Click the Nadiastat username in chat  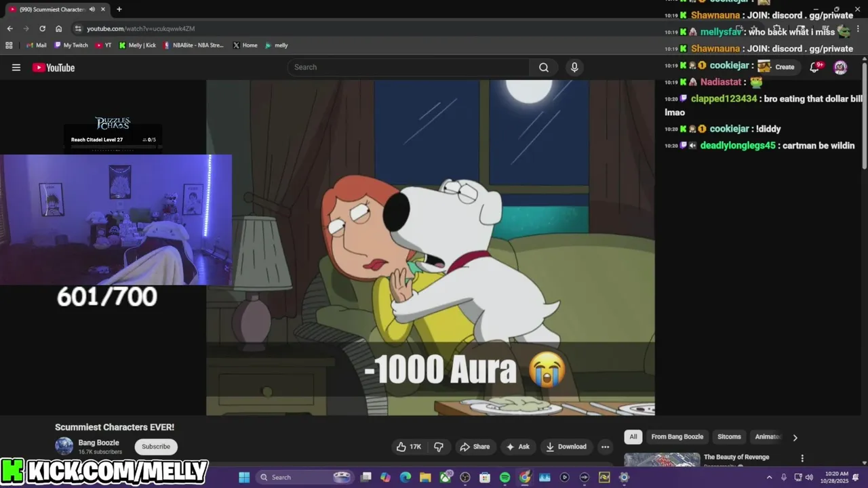pyautogui.click(x=721, y=81)
